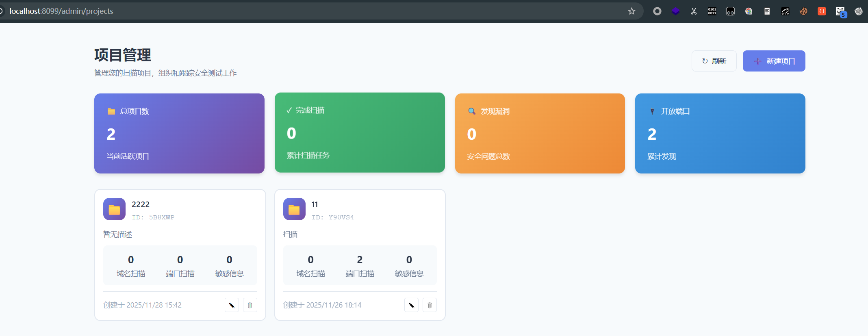Open project 11 folder icon
This screenshot has width=868, height=336.
pyautogui.click(x=294, y=209)
